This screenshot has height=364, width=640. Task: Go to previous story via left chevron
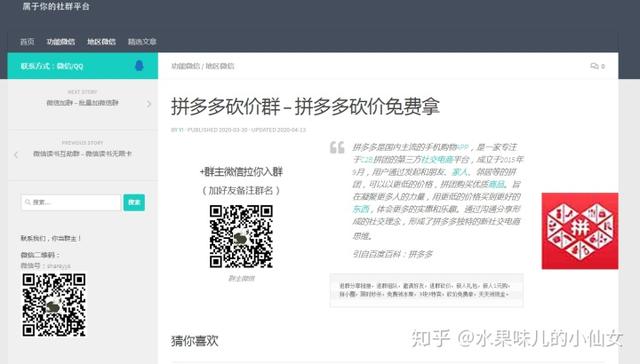(16, 155)
